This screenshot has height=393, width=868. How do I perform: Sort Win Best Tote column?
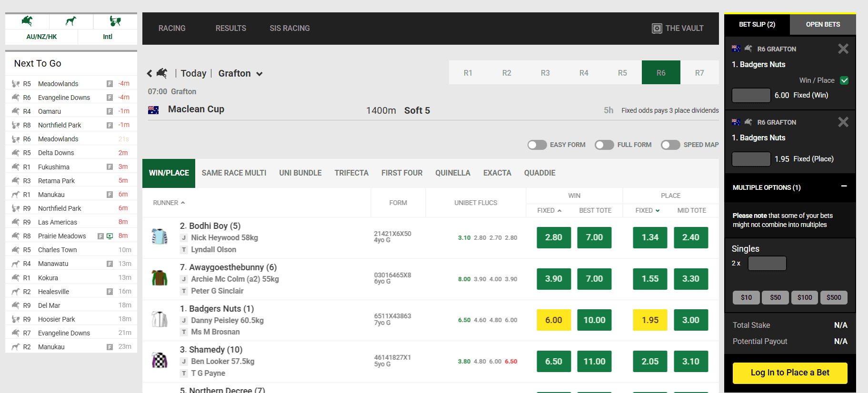click(x=595, y=210)
